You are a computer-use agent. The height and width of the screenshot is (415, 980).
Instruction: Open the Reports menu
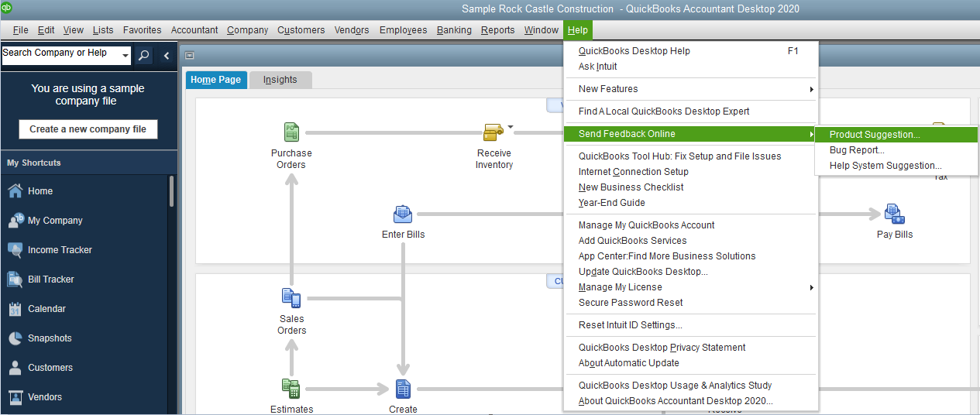tap(497, 30)
